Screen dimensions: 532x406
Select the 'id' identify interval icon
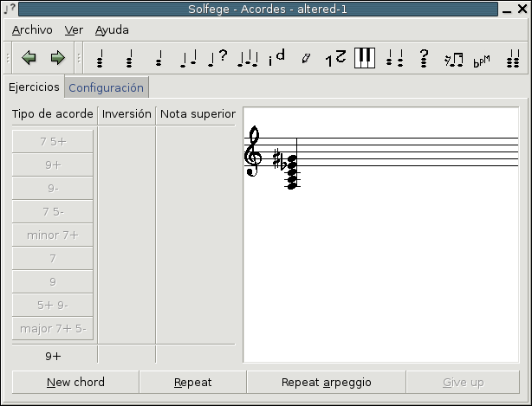276,58
